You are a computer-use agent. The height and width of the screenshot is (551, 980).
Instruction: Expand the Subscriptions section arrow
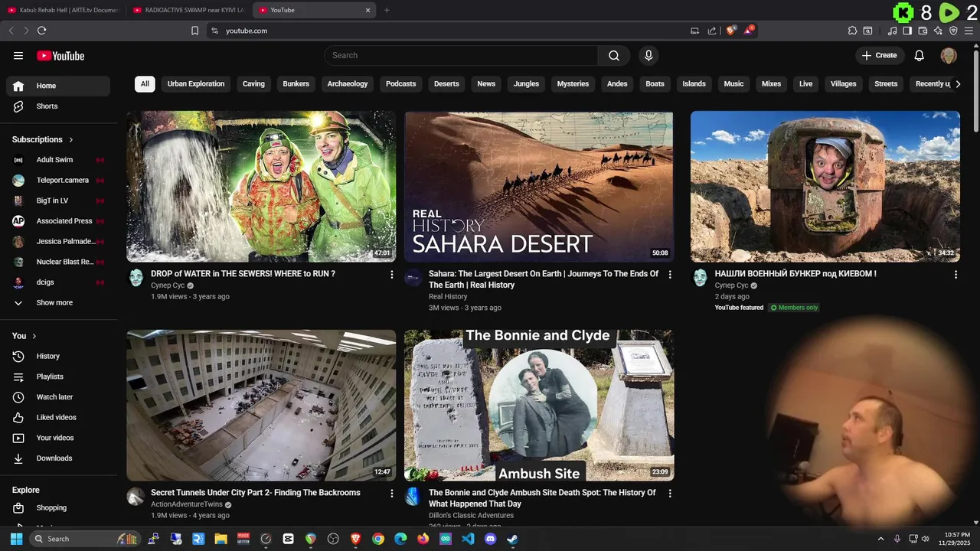pyautogui.click(x=71, y=139)
